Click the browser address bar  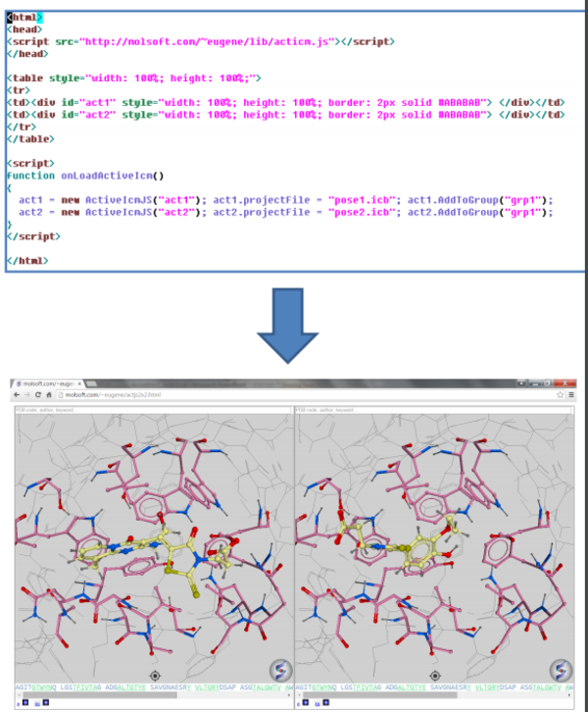point(294,394)
